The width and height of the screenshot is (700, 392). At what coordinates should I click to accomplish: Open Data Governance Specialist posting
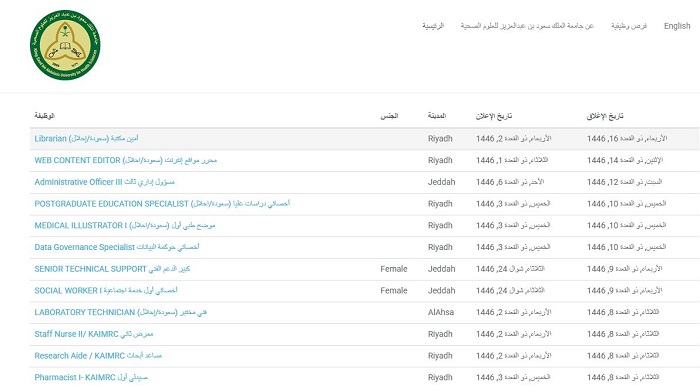(x=117, y=247)
